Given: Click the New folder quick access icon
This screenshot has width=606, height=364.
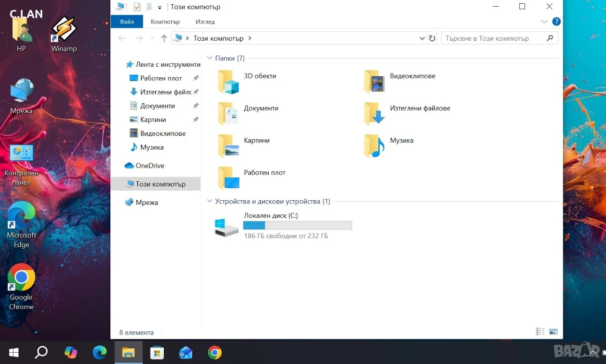Looking at the screenshot, I should tap(149, 7).
